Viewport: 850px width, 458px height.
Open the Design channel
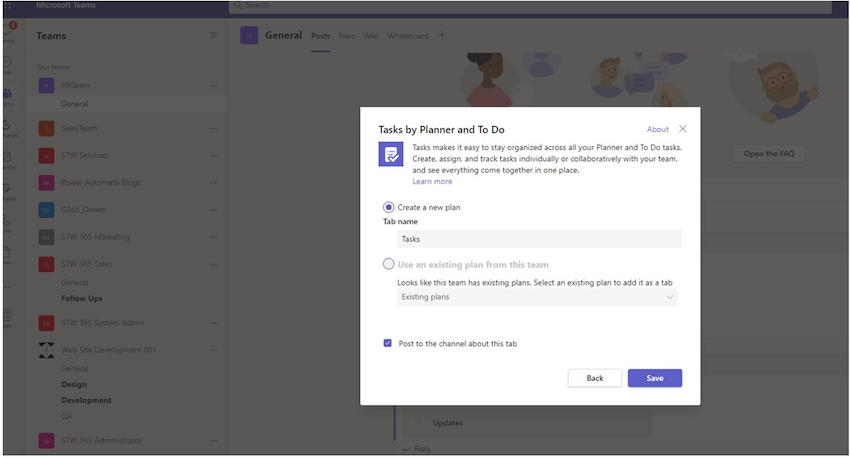coord(74,384)
